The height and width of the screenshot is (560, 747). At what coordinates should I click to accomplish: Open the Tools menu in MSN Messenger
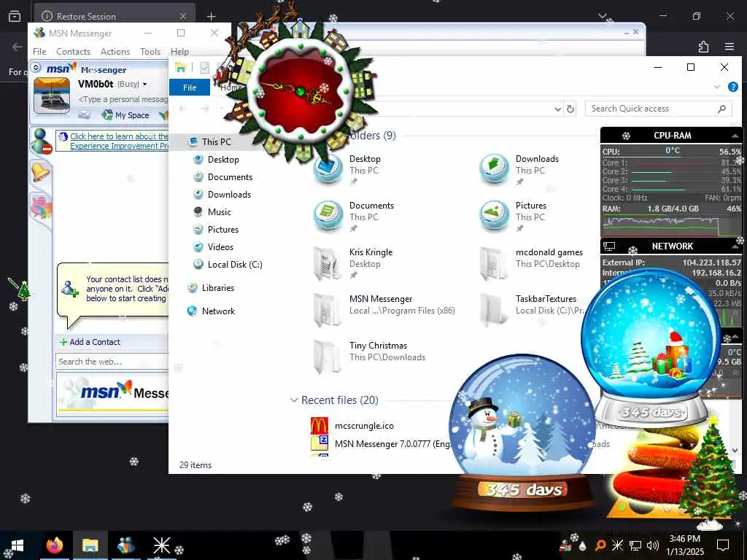point(150,52)
